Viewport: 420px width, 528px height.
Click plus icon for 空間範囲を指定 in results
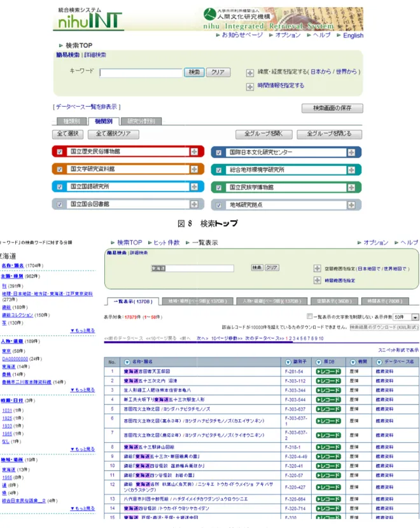317,268
